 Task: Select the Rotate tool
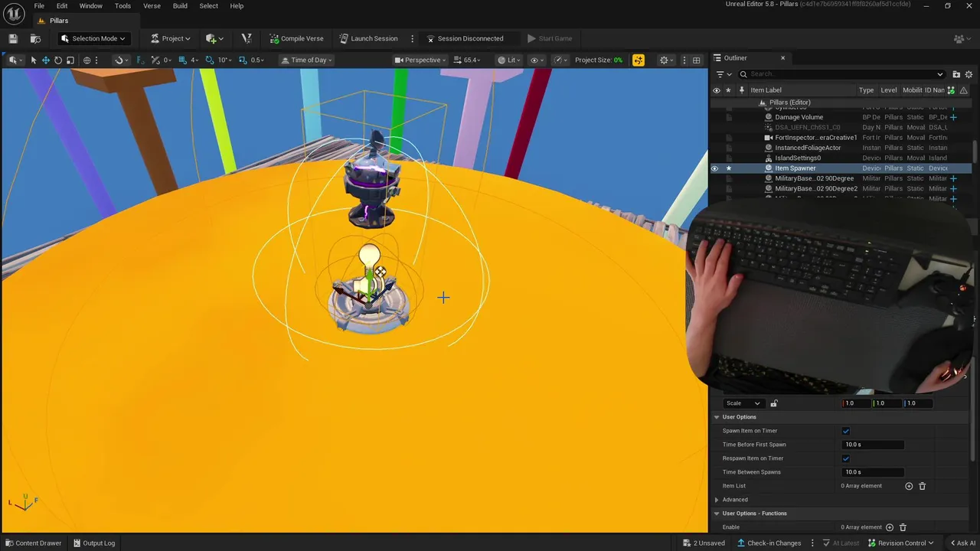coord(57,60)
